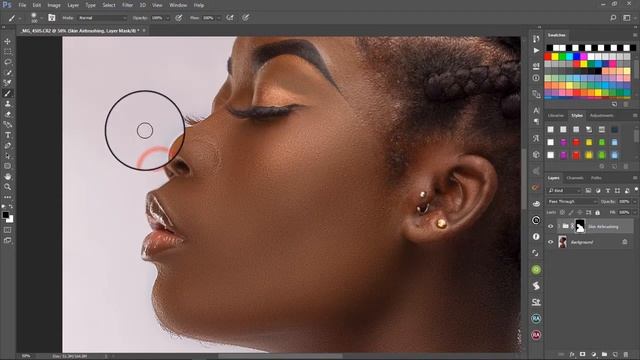640x360 pixels.
Task: Open the Image menu
Action: pyautogui.click(x=54, y=5)
